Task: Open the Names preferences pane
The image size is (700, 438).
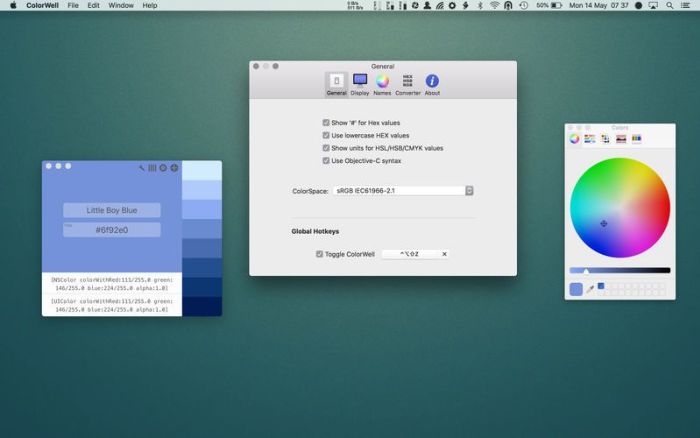Action: click(x=382, y=84)
